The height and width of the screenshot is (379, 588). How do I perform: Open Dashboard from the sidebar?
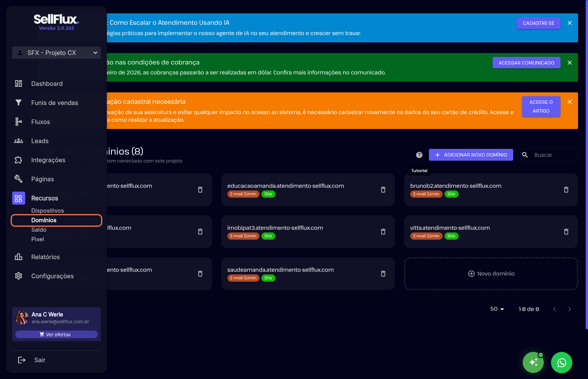pos(47,84)
